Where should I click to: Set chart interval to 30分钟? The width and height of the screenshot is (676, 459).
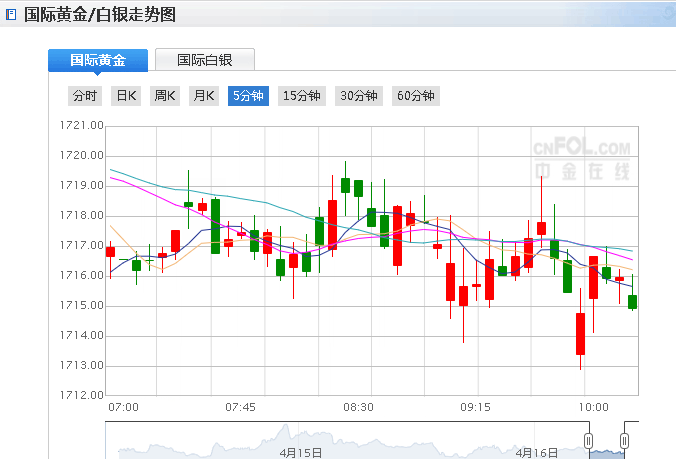pyautogui.click(x=359, y=96)
